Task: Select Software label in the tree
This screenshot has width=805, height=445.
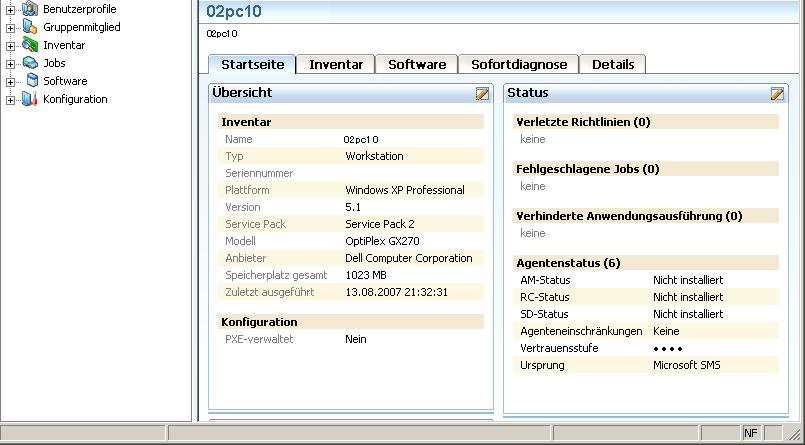Action: [x=65, y=81]
